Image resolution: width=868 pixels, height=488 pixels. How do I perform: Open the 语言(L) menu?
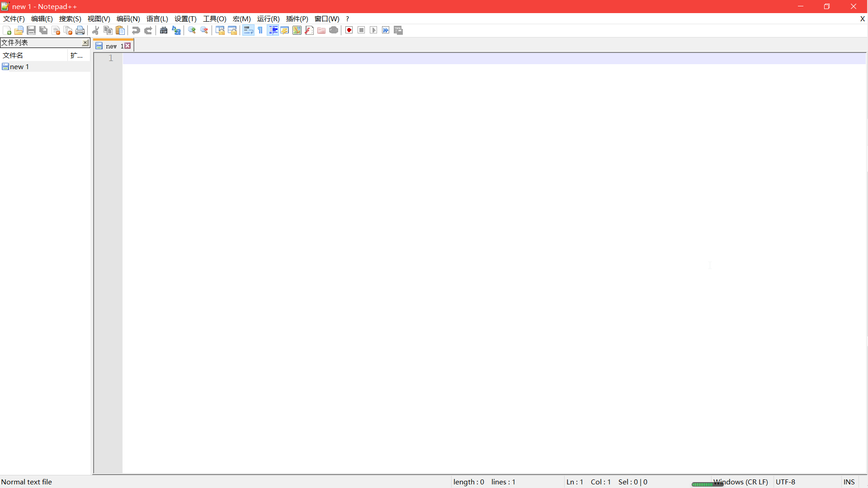click(157, 19)
